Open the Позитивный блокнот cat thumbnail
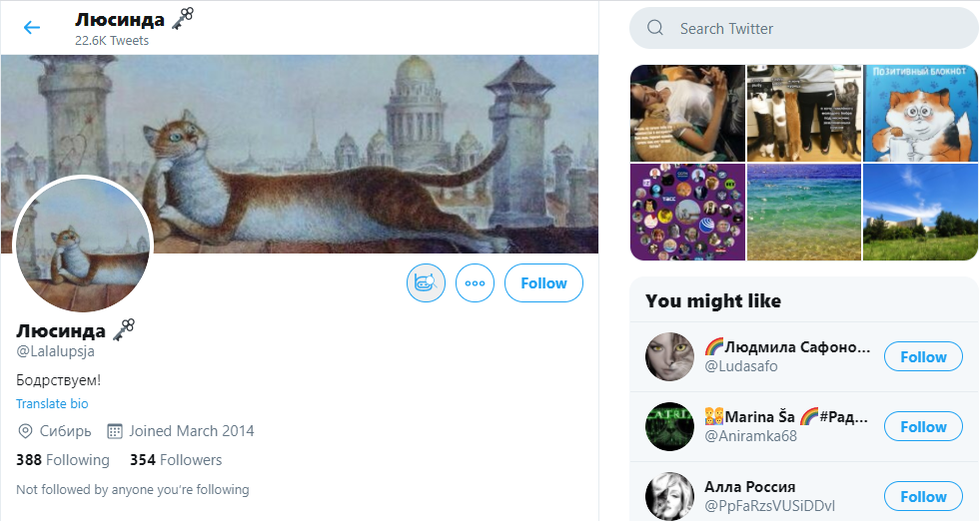This screenshot has width=980, height=521. pyautogui.click(x=920, y=113)
